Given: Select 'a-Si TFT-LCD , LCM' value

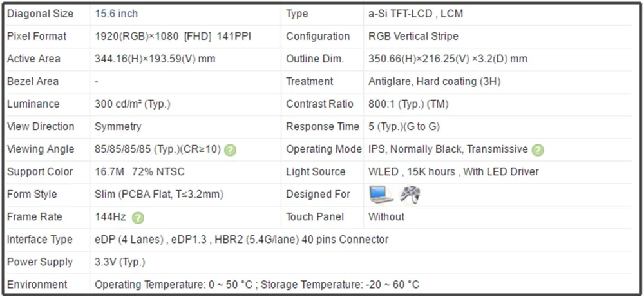Looking at the screenshot, I should point(415,14).
